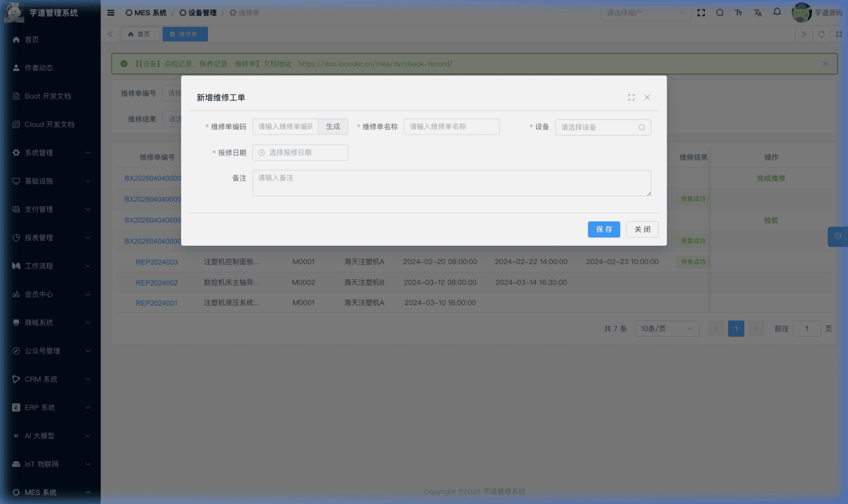
Task: Open the notification bell
Action: 777,12
